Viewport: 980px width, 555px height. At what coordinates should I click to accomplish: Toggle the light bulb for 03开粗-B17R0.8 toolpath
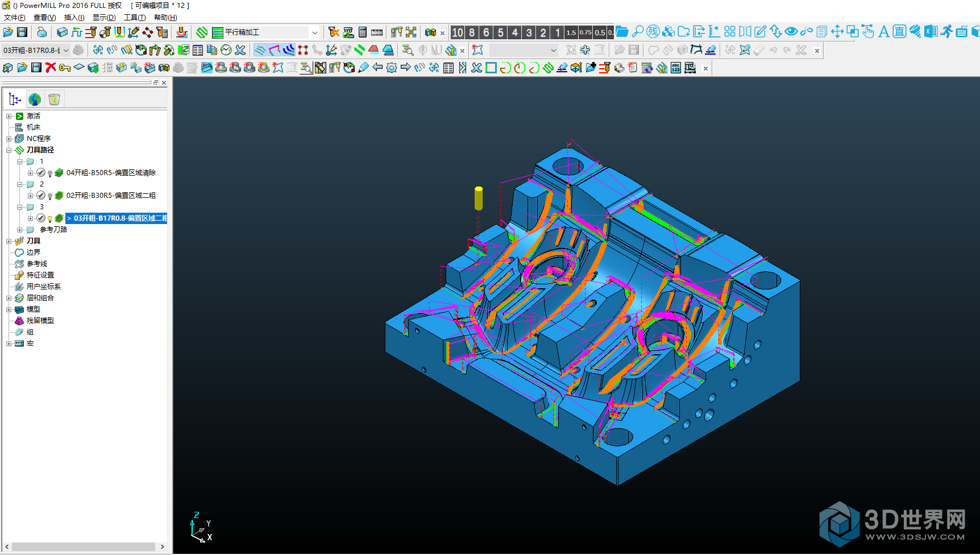[50, 218]
